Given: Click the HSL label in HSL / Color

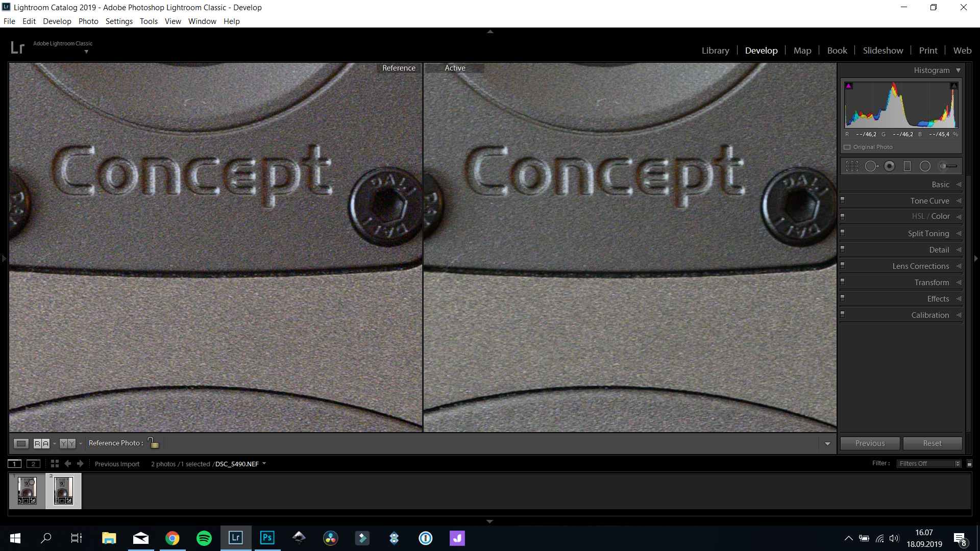Looking at the screenshot, I should coord(918,216).
